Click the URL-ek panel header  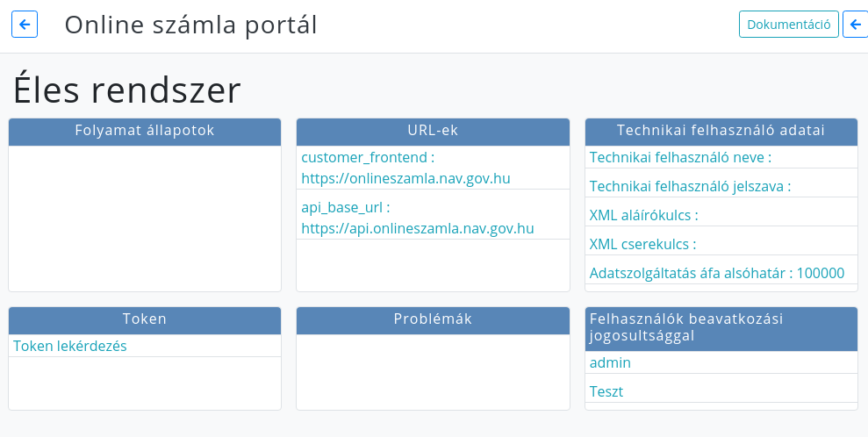pos(433,132)
